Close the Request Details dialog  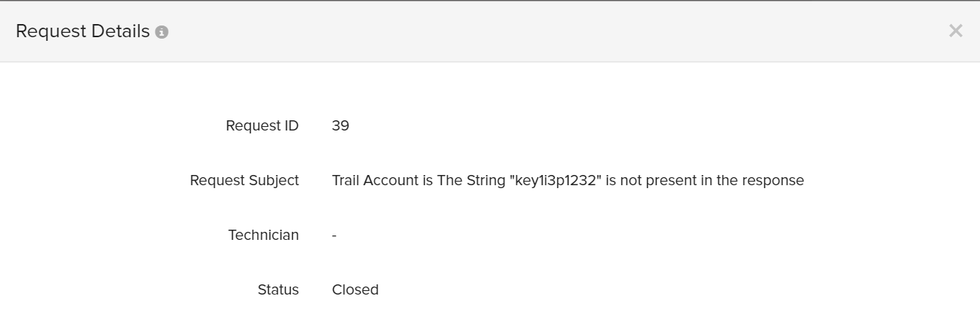[955, 31]
